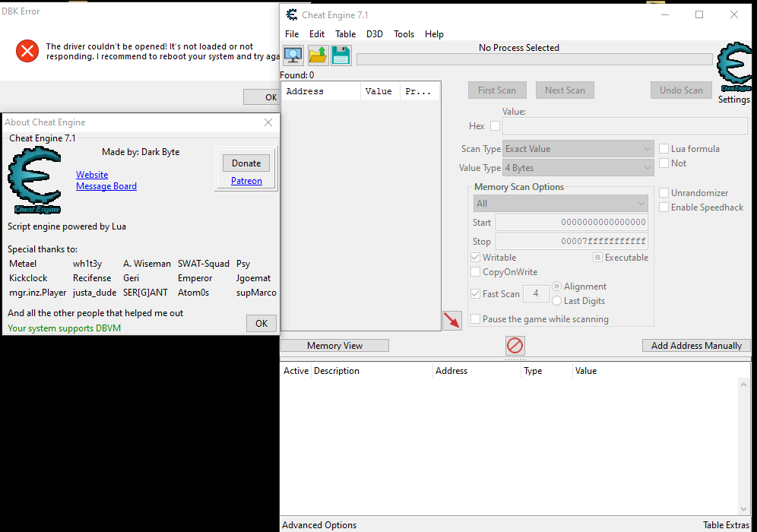The image size is (757, 532).
Task: Click the address list vertical scrollbar
Action: [743, 447]
